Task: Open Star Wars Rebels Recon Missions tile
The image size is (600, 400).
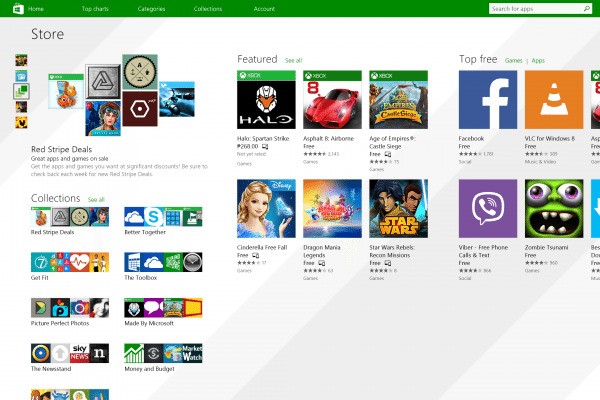Action: click(x=398, y=209)
